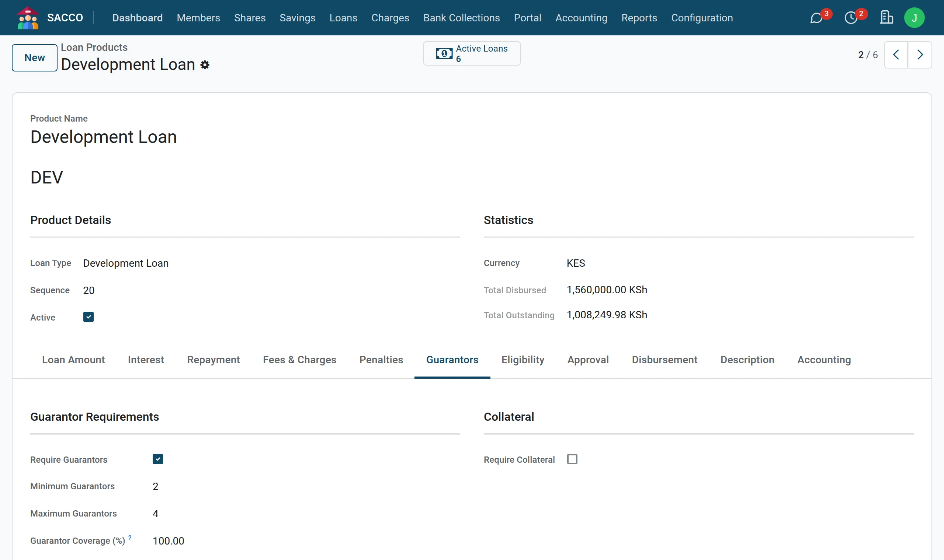Viewport: 944px width, 560px height.
Task: Enable Require Collateral checkbox
Action: point(572,459)
